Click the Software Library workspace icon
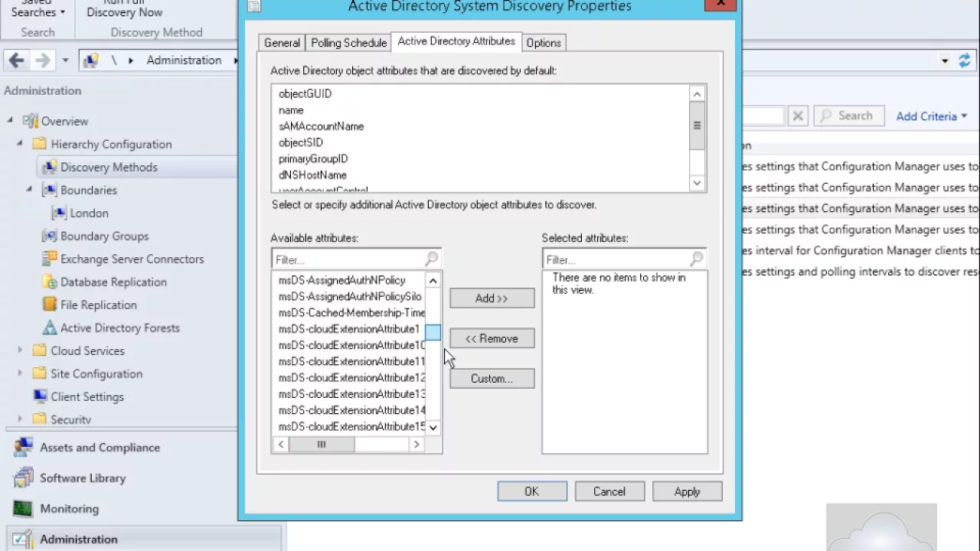Viewport: 980px width, 551px height. pos(23,478)
